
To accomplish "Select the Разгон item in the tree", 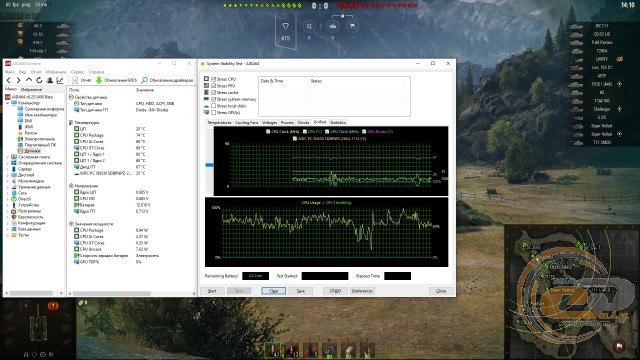I will tap(27, 133).
